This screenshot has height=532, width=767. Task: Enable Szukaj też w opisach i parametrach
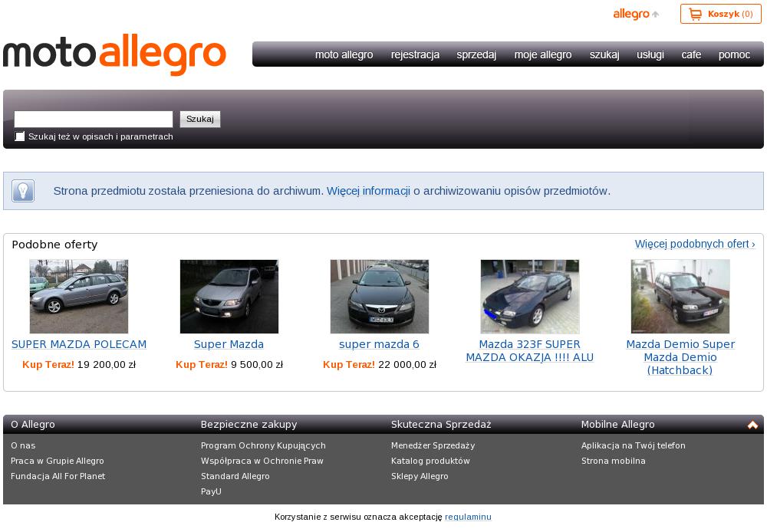pos(20,136)
